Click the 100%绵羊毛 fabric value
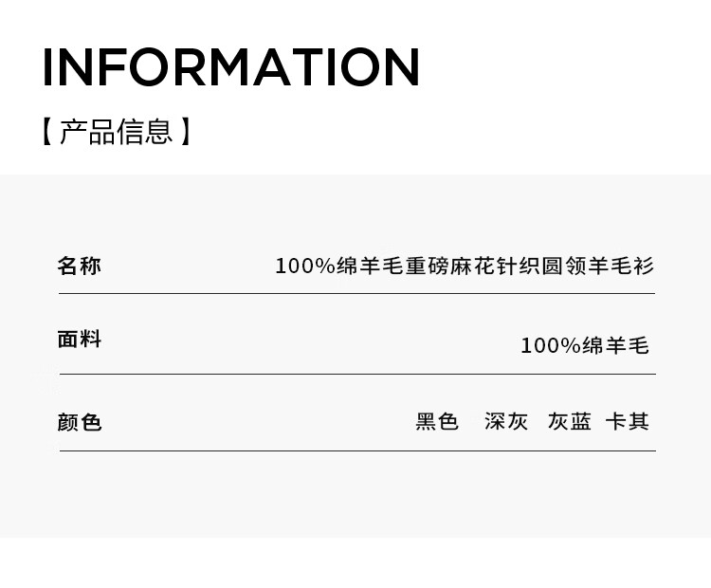 [585, 346]
